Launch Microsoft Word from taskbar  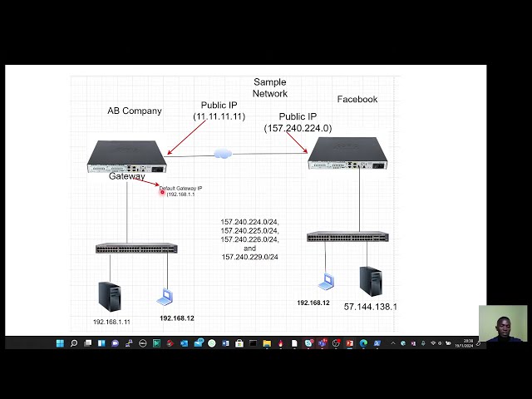coord(225,343)
